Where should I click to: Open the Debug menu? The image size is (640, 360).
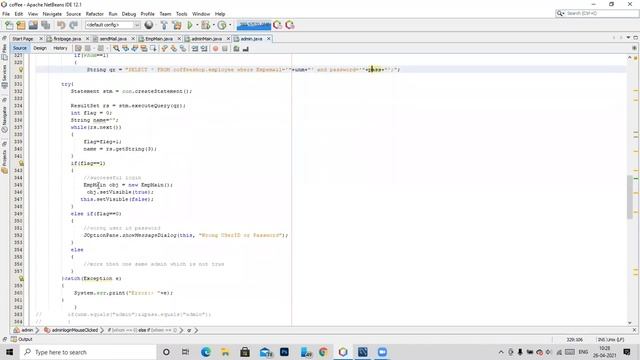(129, 14)
